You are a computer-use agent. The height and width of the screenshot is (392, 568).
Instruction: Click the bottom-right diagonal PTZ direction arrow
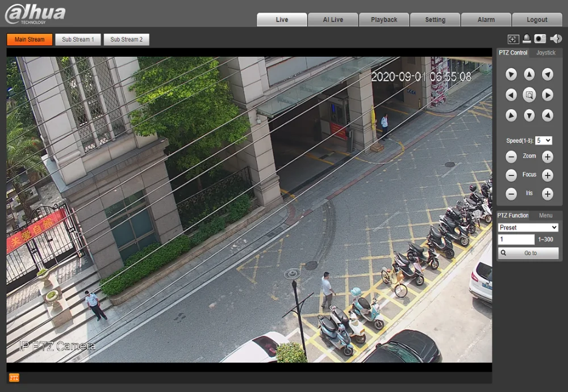click(548, 116)
